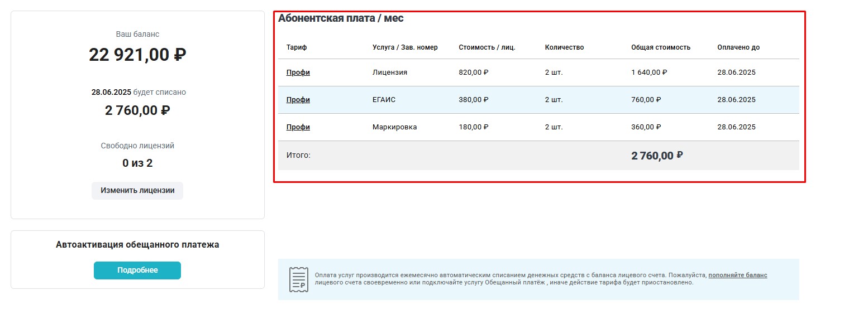Image resolution: width=868 pixels, height=319 pixels.
Task: Open Профи tariff link in Лицензия row
Action: [298, 72]
